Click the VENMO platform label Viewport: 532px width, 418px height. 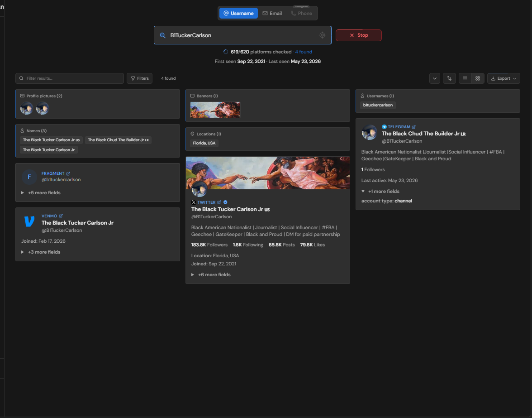point(49,216)
